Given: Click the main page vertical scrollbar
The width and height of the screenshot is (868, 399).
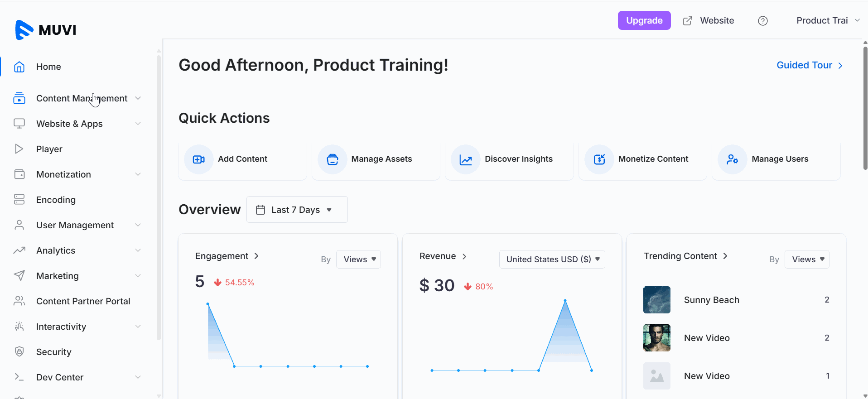Looking at the screenshot, I should pyautogui.click(x=865, y=109).
